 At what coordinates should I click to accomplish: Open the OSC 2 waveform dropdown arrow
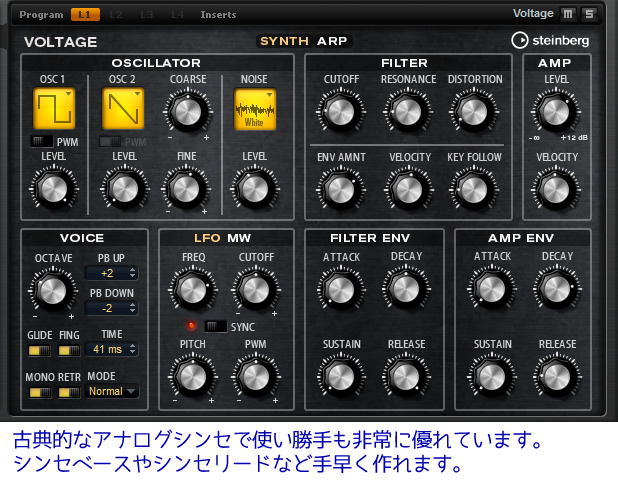click(x=138, y=94)
